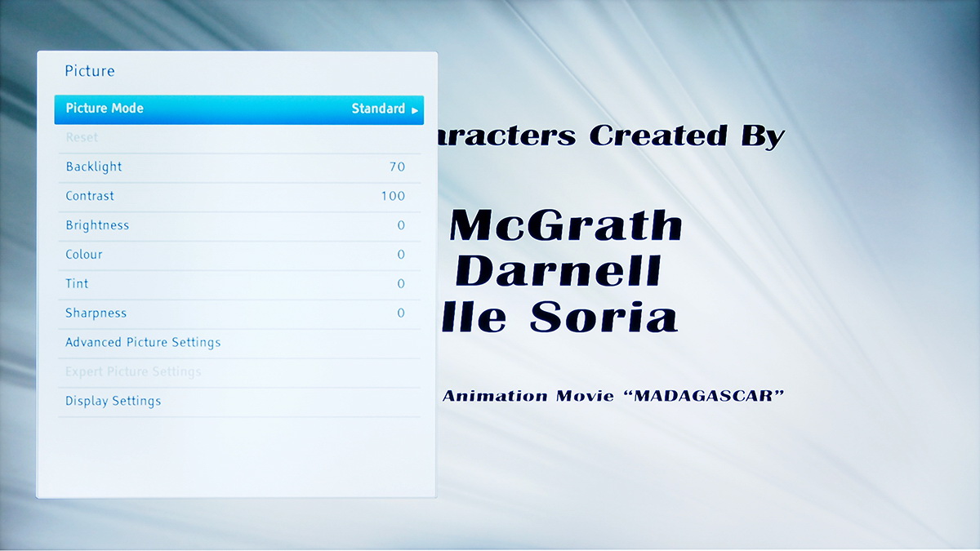Select the Backlight value 70
The width and height of the screenshot is (980, 551).
[x=397, y=167]
